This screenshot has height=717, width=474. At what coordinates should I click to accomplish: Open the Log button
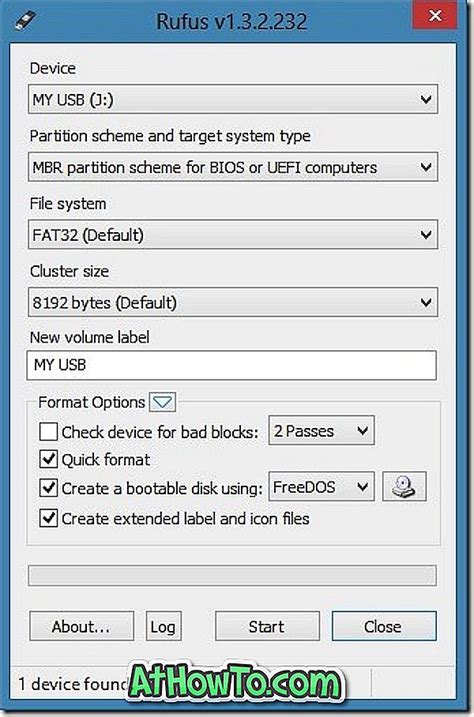pos(164,626)
